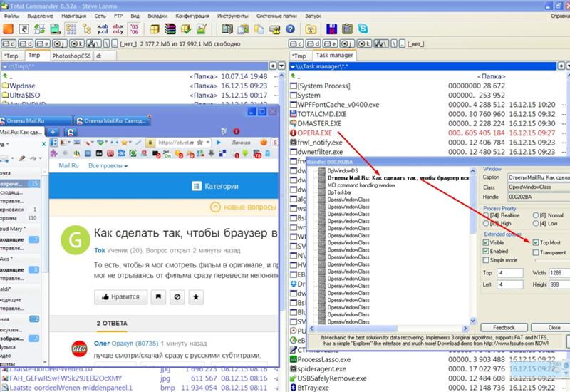
Task: Click the Caption input field
Action: pyautogui.click(x=539, y=177)
